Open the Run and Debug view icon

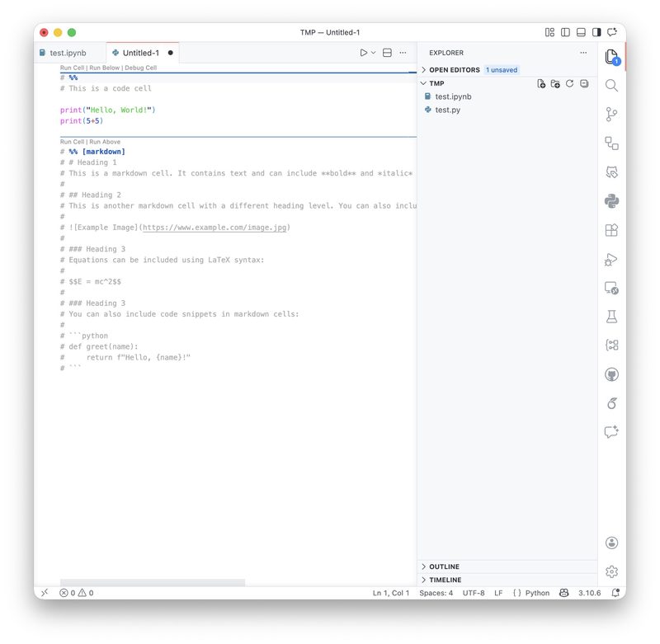click(x=611, y=260)
